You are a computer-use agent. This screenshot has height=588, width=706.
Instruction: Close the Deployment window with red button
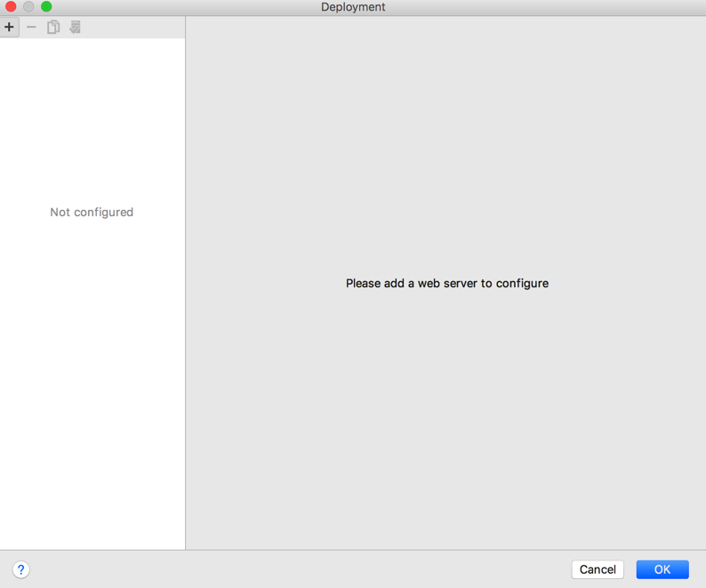11,7
